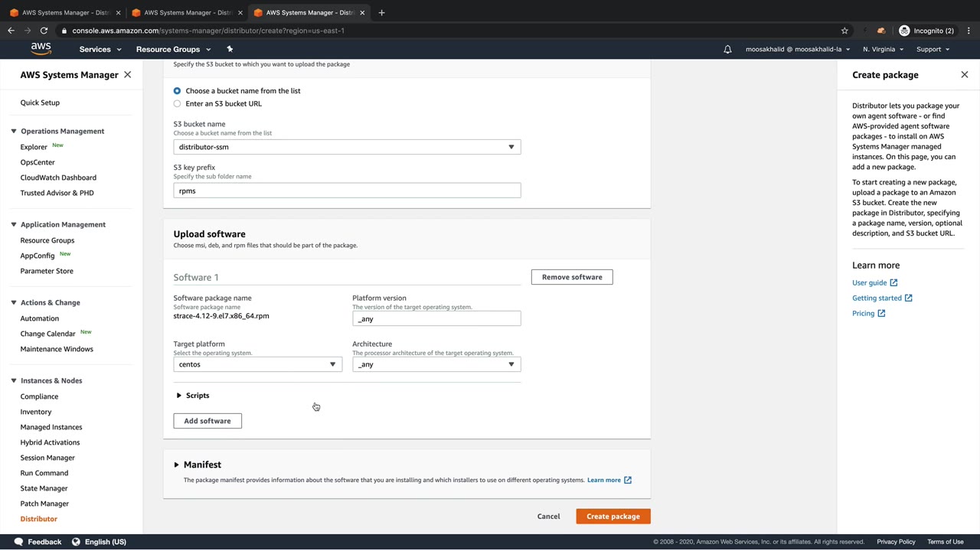Close the Create package help panel
This screenshot has height=551, width=980.
click(x=964, y=75)
